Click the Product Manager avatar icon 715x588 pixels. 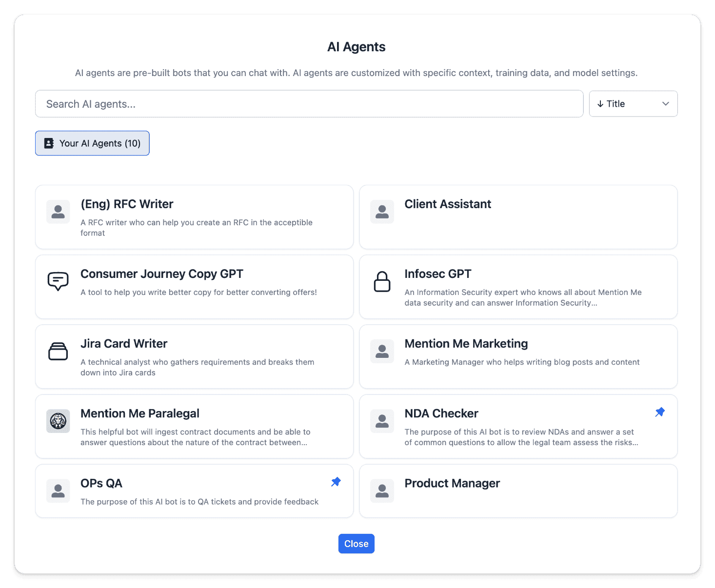(382, 490)
